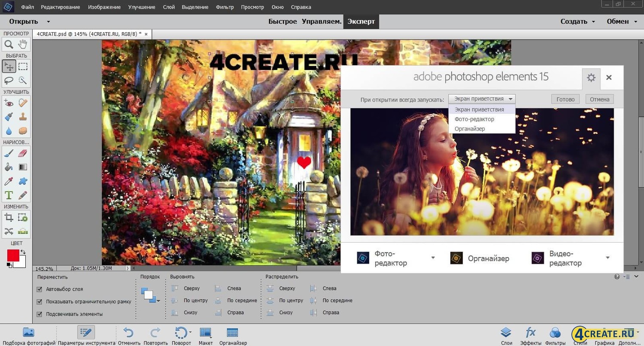Toggle Подсвечивать элементы checkbox
This screenshot has height=346, width=644.
(x=39, y=314)
